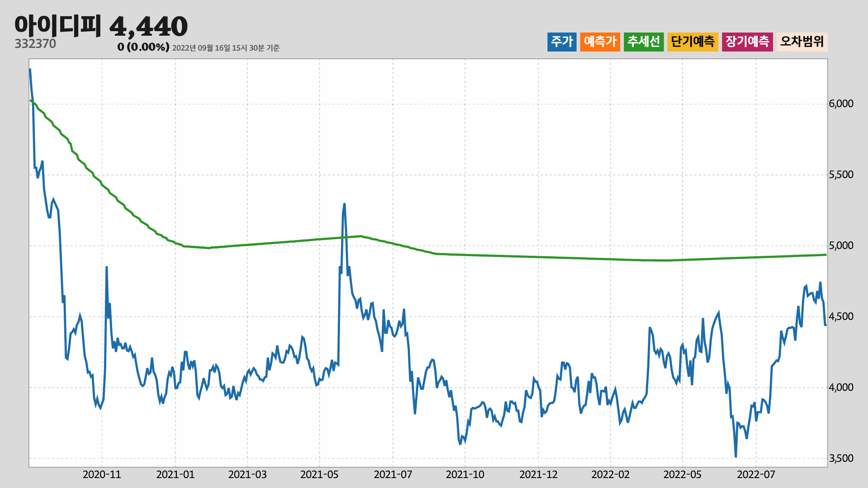Click the 5,500 y-axis label

click(841, 175)
